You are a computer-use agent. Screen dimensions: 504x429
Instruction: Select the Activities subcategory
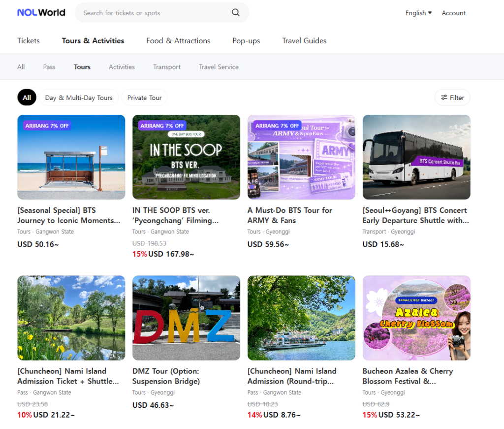pyautogui.click(x=122, y=67)
